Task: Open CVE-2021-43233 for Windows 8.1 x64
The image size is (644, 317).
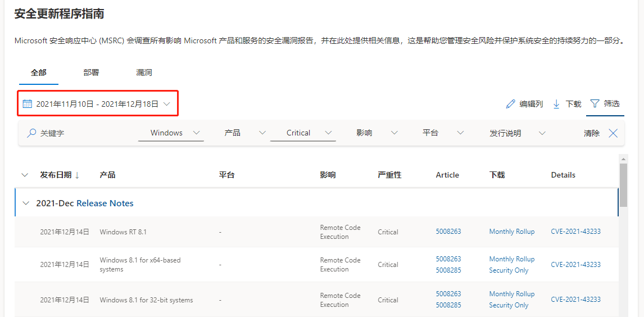Action: 576,264
